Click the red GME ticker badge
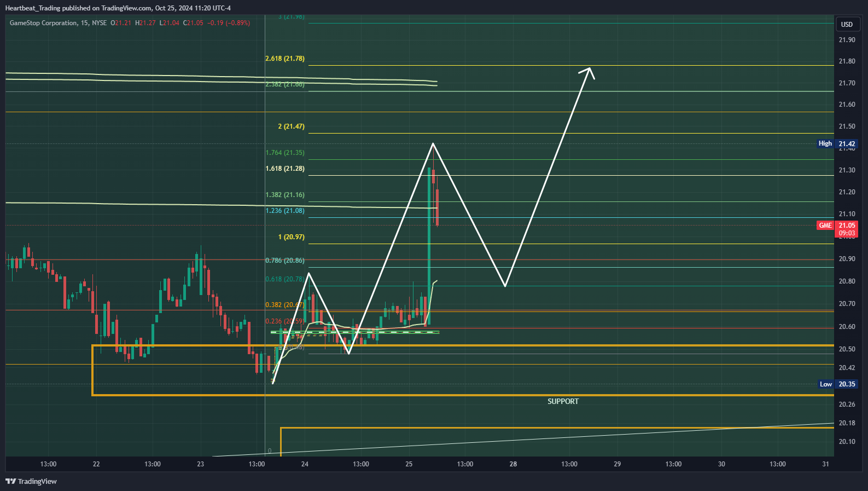The image size is (868, 491). [825, 226]
